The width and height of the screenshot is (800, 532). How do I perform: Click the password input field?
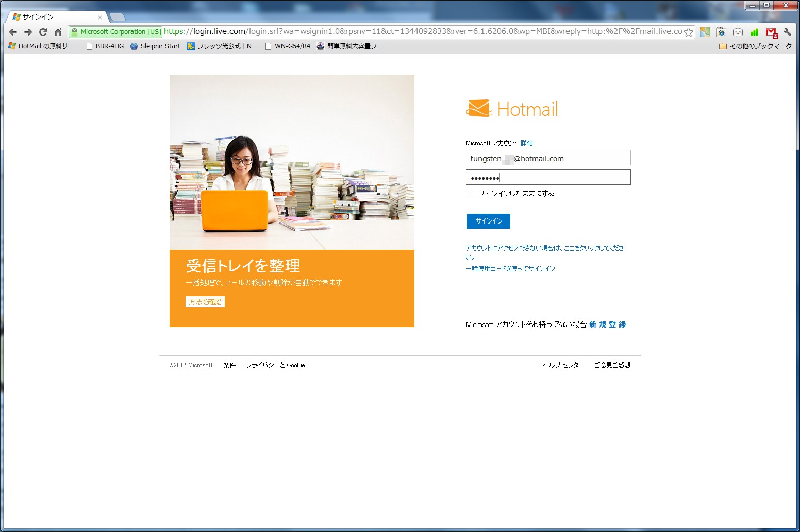[548, 178]
